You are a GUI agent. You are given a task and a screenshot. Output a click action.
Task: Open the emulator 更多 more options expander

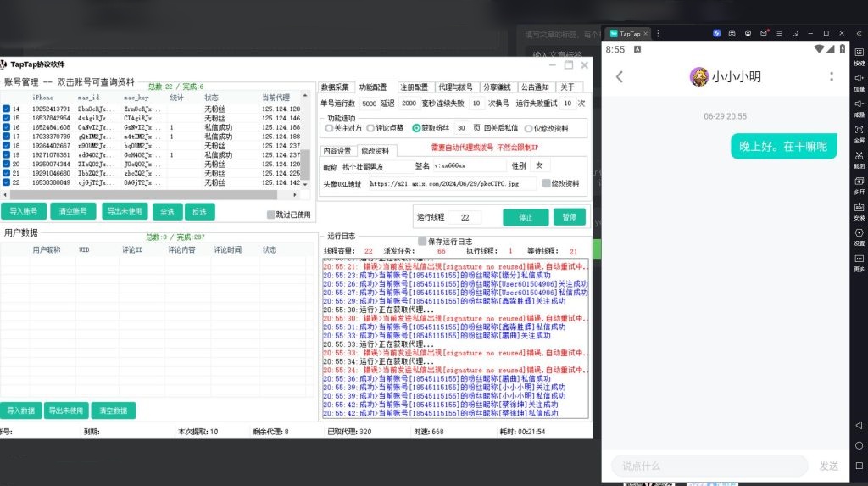pyautogui.click(x=859, y=259)
